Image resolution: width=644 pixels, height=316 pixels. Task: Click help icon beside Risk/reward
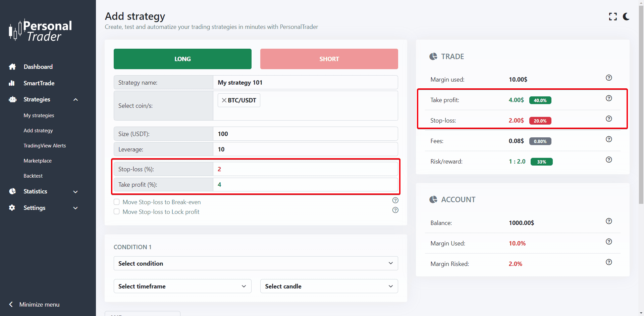609,160
